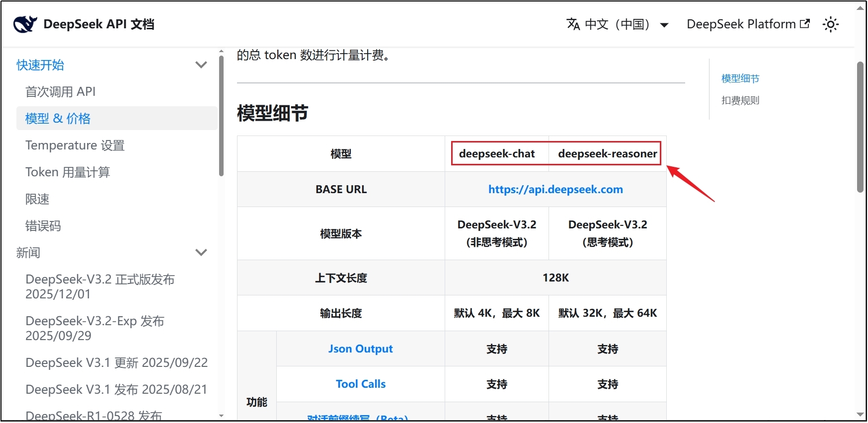Click sidebar scroll down arrow

point(221,416)
